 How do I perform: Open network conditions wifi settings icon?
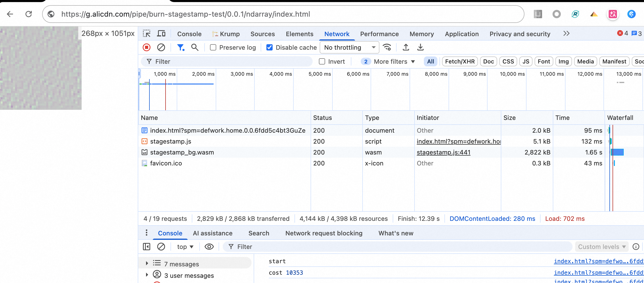coord(387,47)
